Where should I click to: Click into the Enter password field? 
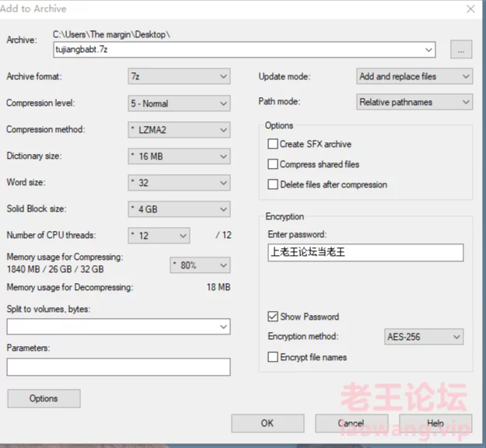[365, 252]
